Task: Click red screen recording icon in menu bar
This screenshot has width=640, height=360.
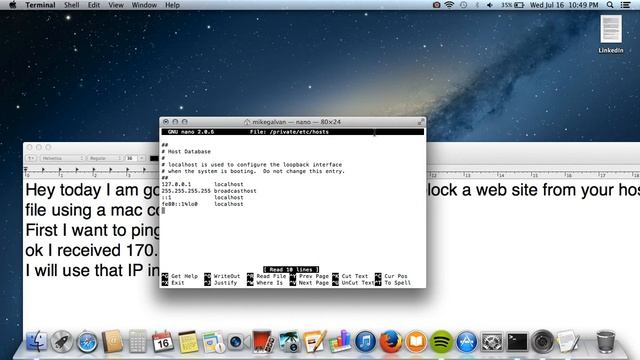Action: tap(436, 5)
